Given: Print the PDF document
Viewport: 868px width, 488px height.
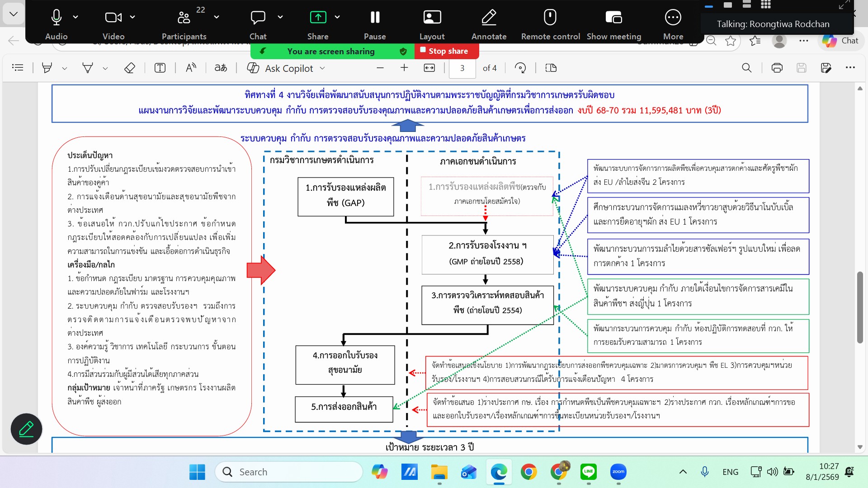Looking at the screenshot, I should tap(777, 68).
